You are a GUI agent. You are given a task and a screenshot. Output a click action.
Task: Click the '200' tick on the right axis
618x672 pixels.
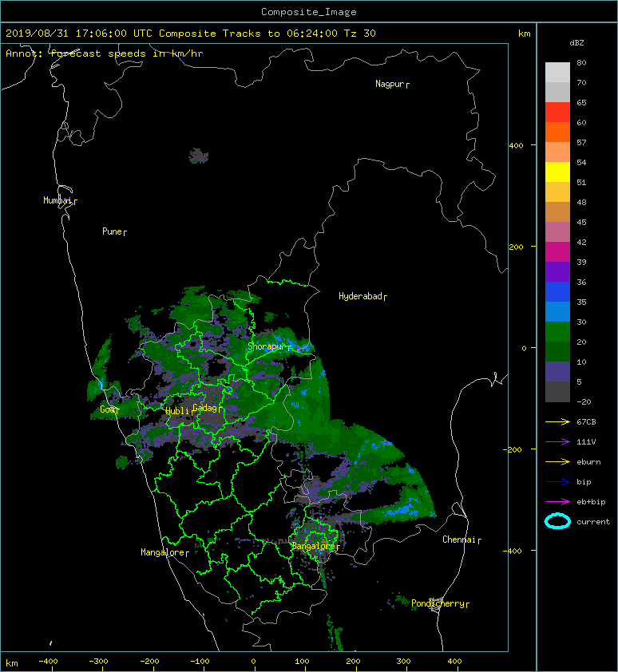click(517, 247)
